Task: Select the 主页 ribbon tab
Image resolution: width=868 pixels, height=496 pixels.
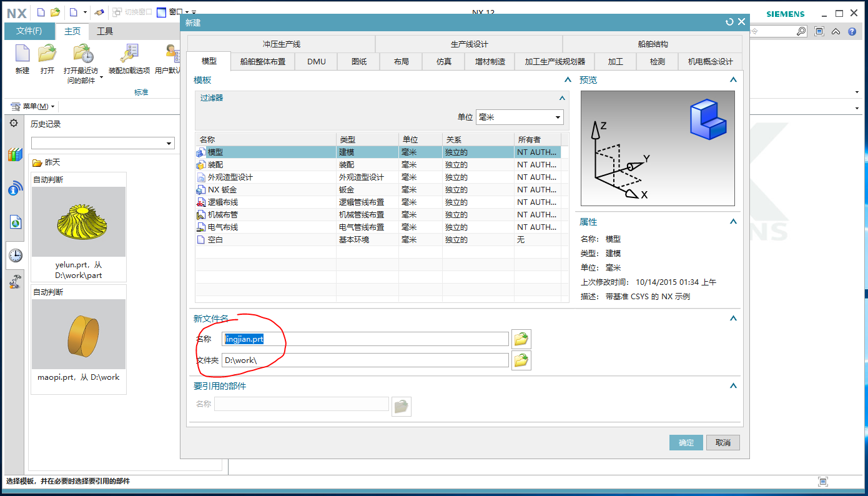Action: [x=72, y=31]
